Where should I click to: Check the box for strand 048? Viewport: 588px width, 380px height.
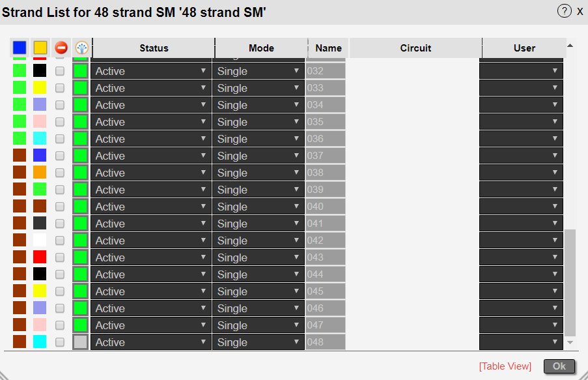tap(60, 342)
